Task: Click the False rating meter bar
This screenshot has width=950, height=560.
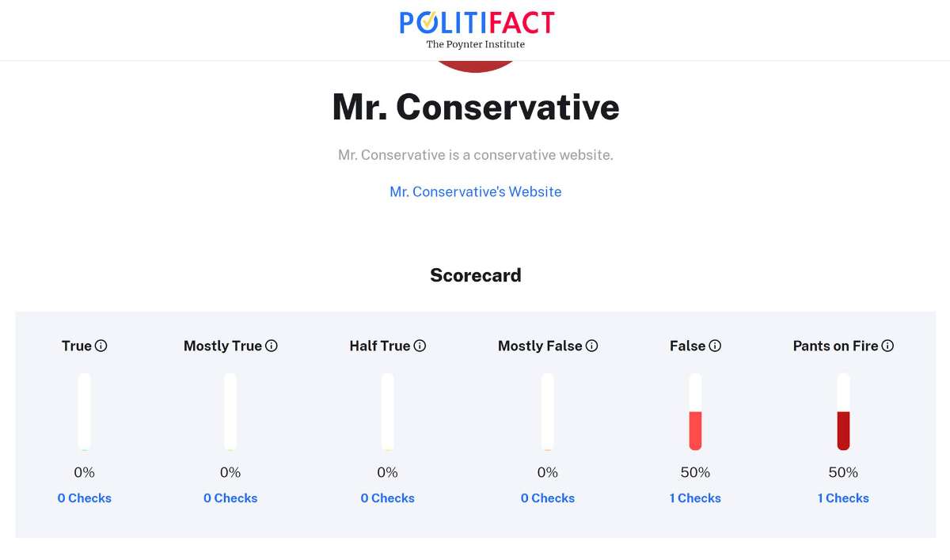Action: [695, 412]
